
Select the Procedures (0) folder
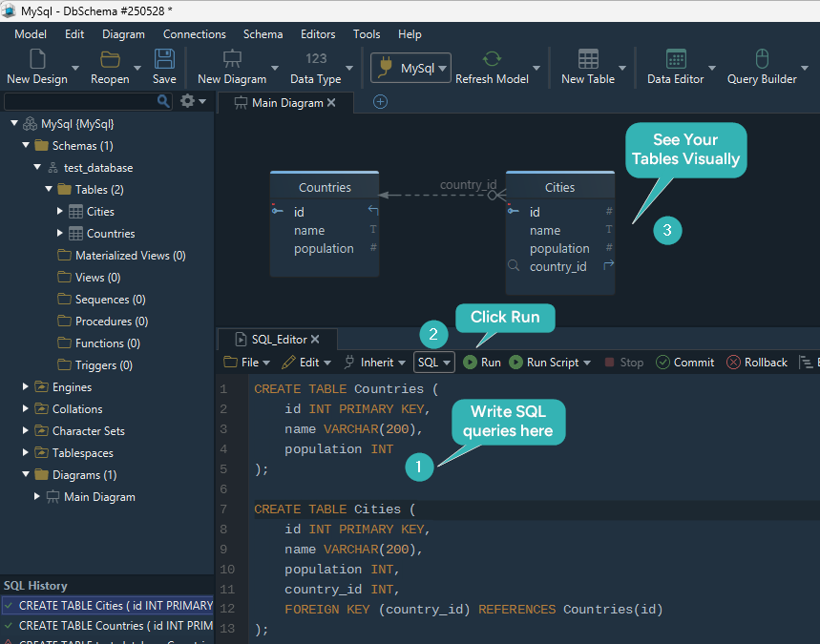pos(112,321)
